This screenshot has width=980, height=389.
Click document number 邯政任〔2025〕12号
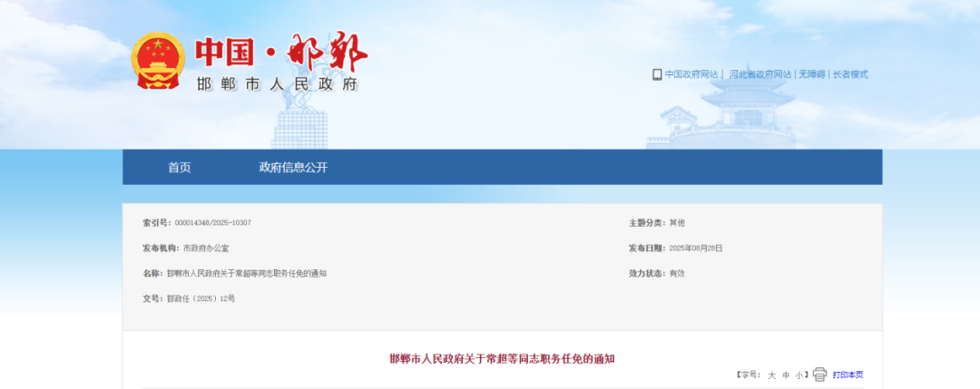[201, 298]
